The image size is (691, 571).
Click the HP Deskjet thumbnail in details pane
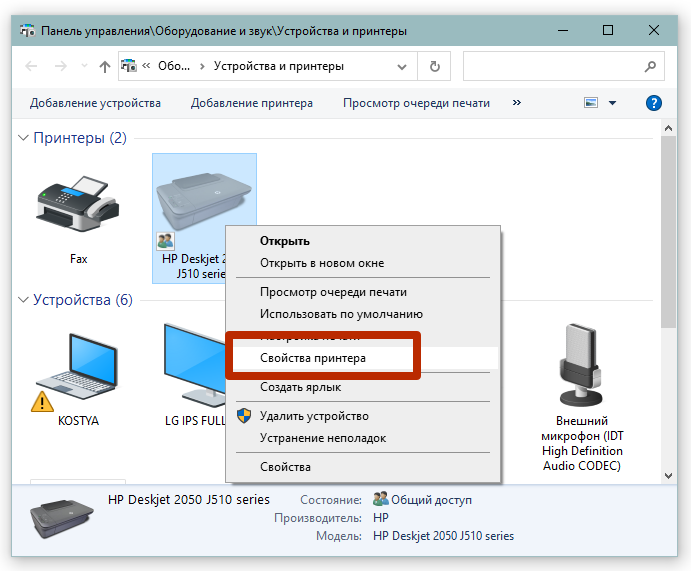tap(62, 519)
